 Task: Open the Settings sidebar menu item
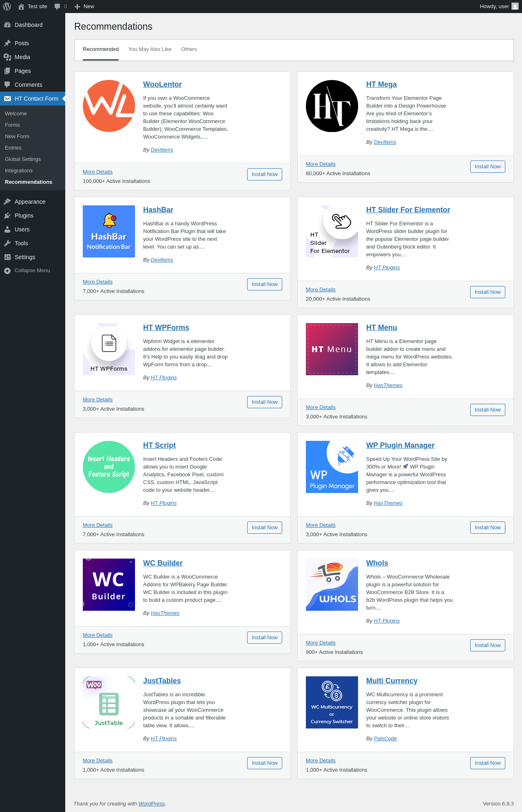[x=25, y=257]
